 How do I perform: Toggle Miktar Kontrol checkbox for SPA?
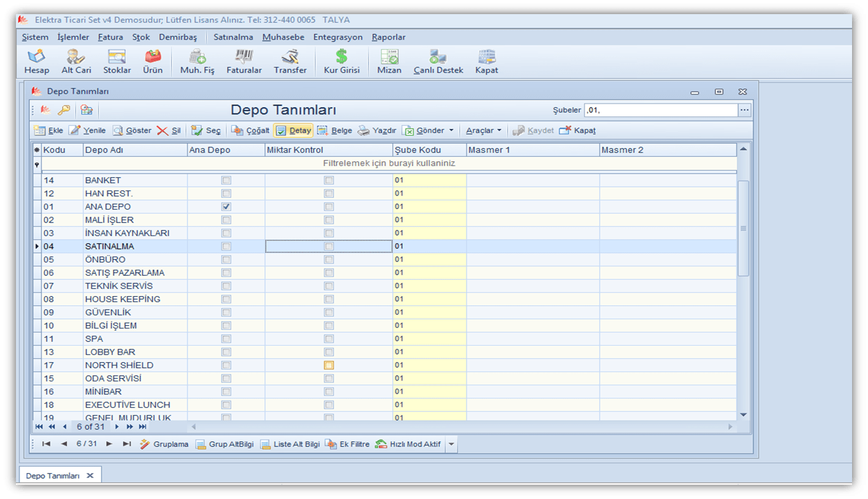coord(329,339)
